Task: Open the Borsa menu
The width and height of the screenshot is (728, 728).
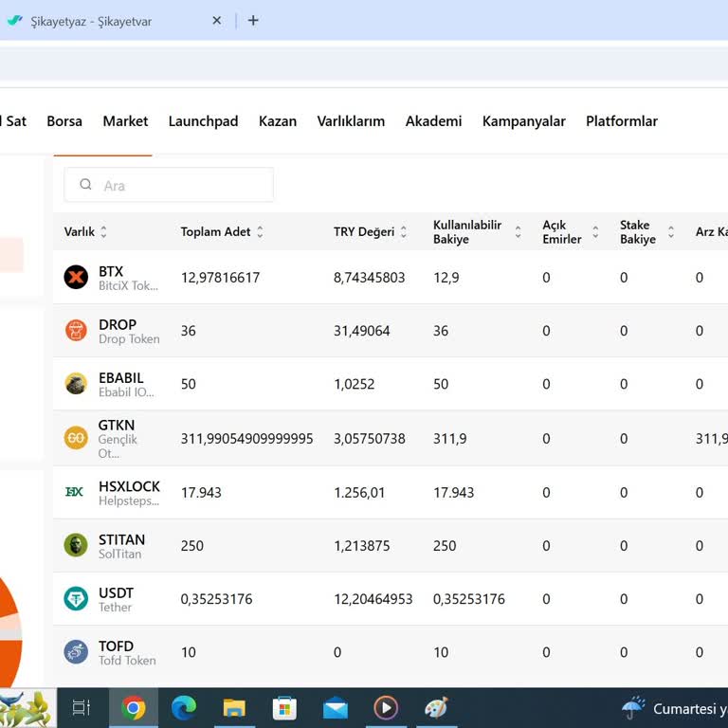Action: (x=64, y=121)
